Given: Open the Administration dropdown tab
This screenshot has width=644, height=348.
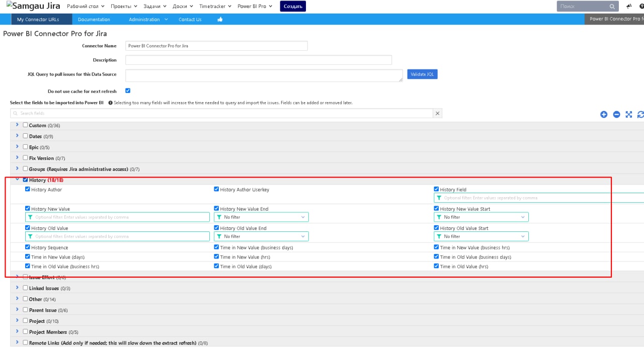Looking at the screenshot, I should (148, 20).
